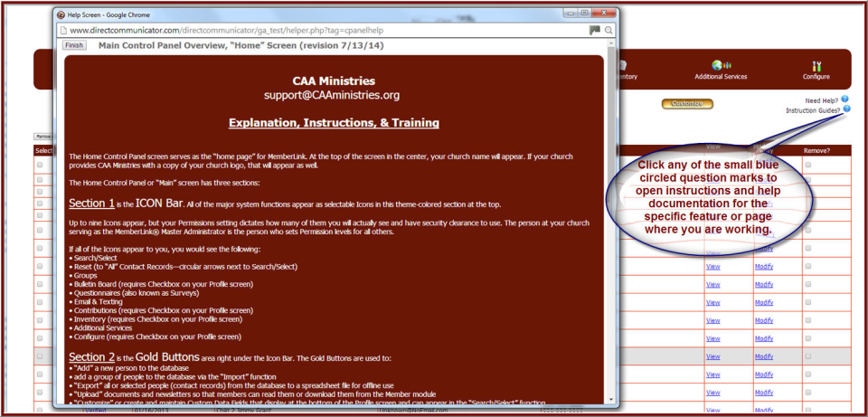Click the help window scrollbar up arrow
This screenshot has height=417, width=868.
tap(611, 43)
